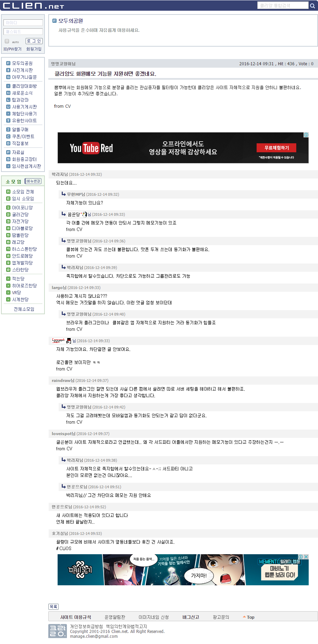Toggle the AUTO login checkbox
The width and height of the screenshot is (318, 644).
(x=7, y=41)
